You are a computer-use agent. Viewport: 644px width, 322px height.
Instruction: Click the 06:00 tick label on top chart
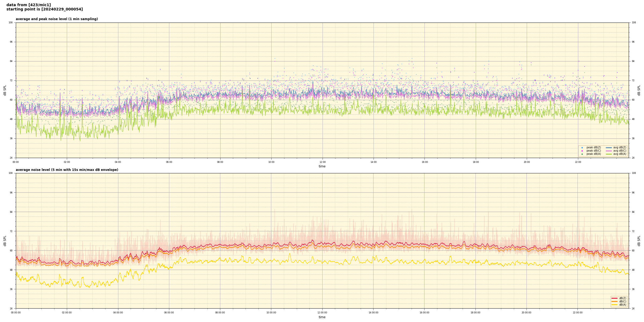(169, 162)
